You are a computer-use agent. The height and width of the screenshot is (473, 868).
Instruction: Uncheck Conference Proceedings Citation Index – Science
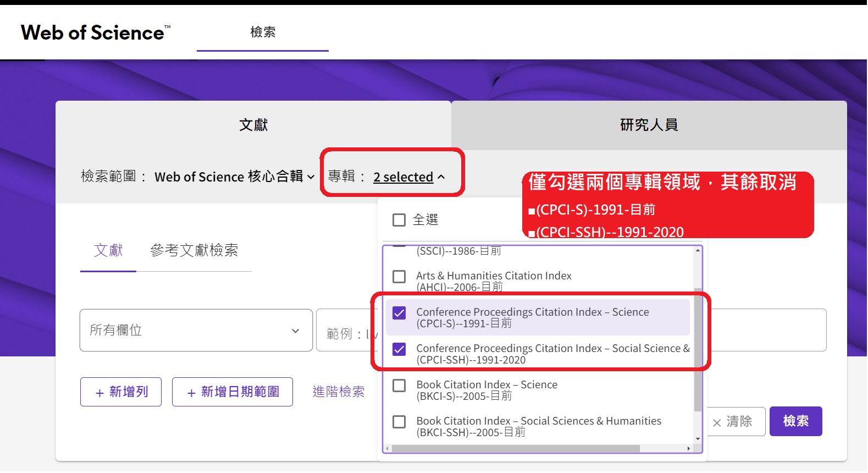[399, 313]
